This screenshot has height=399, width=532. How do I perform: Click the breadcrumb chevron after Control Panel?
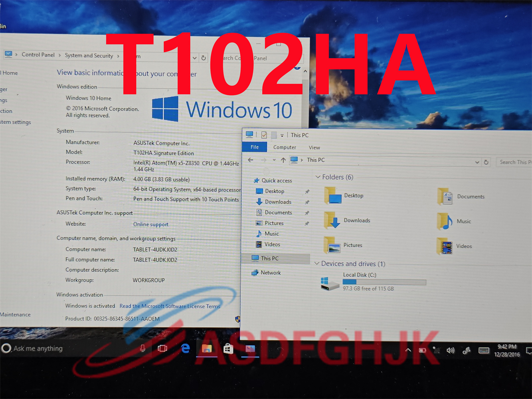(60, 55)
